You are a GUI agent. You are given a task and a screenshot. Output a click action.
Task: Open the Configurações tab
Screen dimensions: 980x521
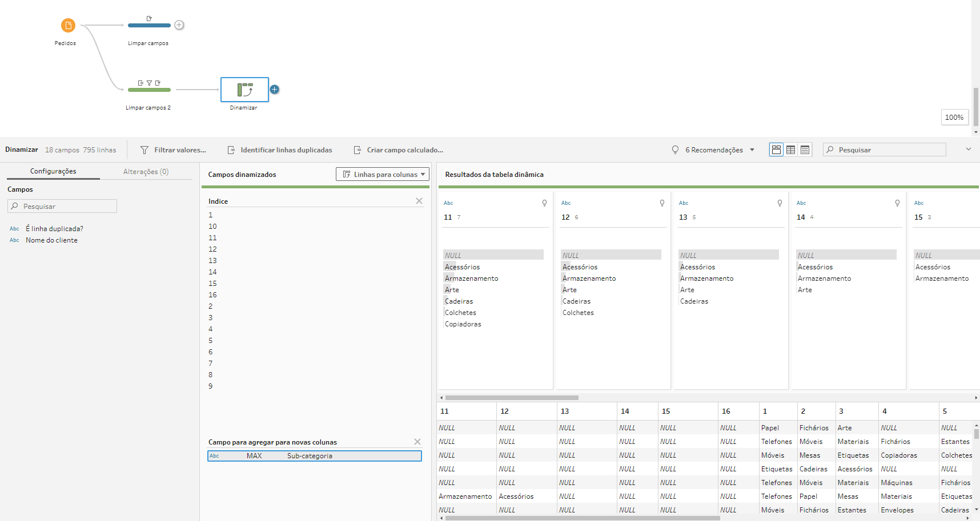coord(53,171)
